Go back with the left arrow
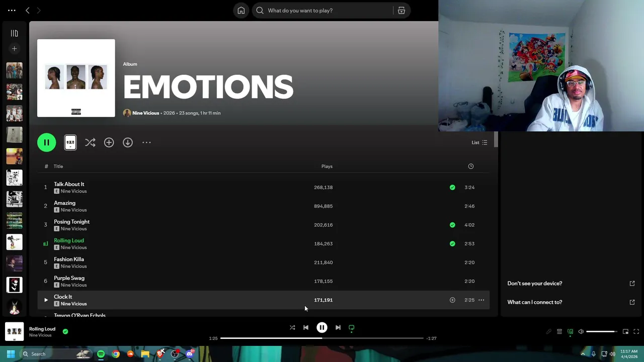The image size is (644, 362). pyautogui.click(x=28, y=10)
